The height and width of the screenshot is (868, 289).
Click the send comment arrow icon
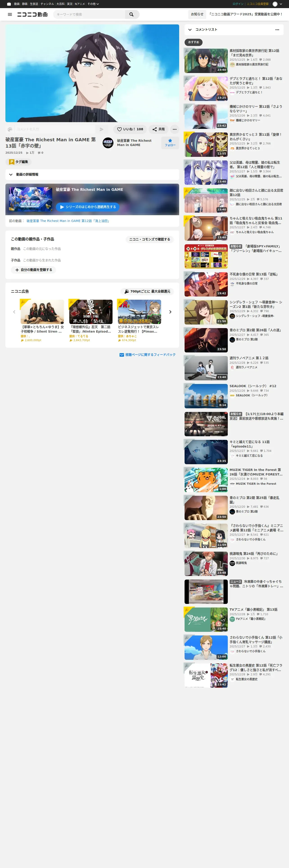101,129
